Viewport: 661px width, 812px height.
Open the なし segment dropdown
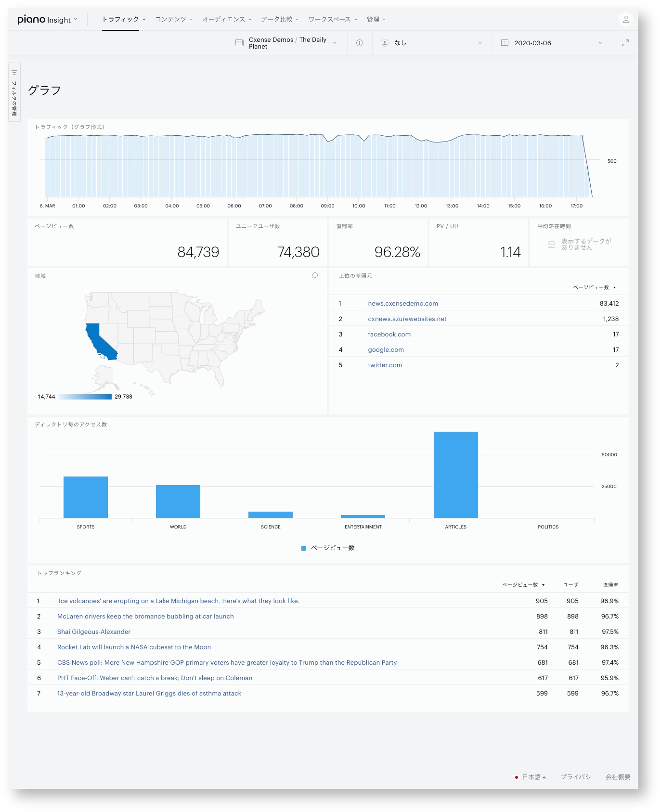tap(432, 43)
